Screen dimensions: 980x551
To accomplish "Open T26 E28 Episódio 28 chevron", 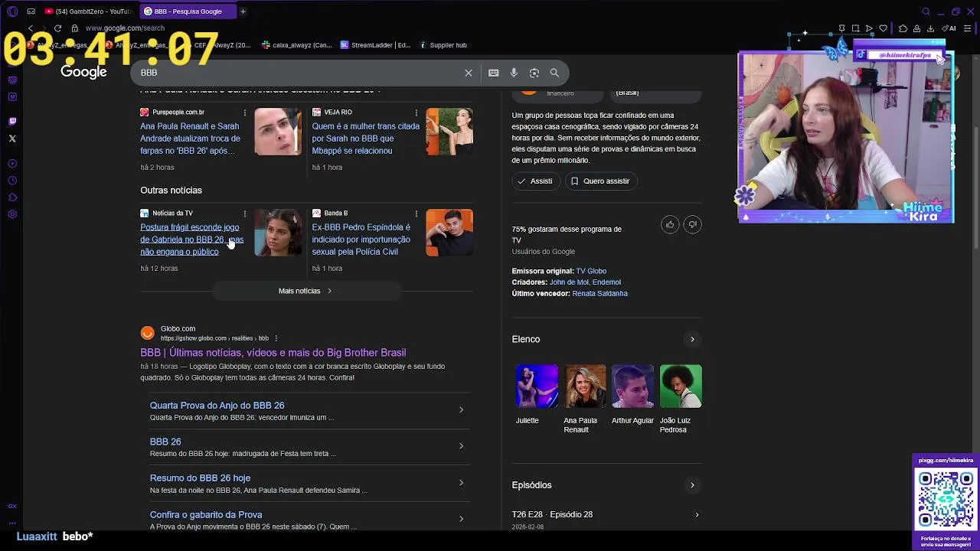I will click(x=697, y=514).
